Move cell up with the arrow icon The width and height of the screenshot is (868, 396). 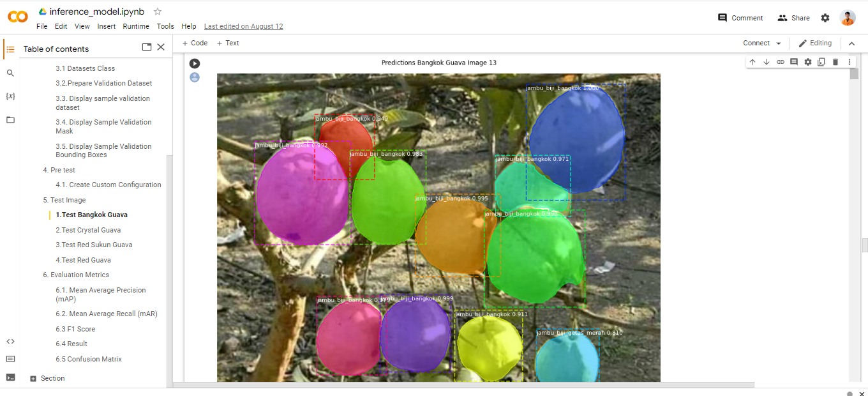pyautogui.click(x=752, y=62)
